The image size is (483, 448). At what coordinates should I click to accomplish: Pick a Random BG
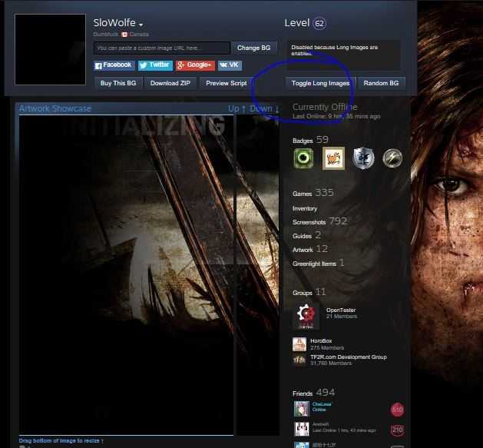click(381, 83)
